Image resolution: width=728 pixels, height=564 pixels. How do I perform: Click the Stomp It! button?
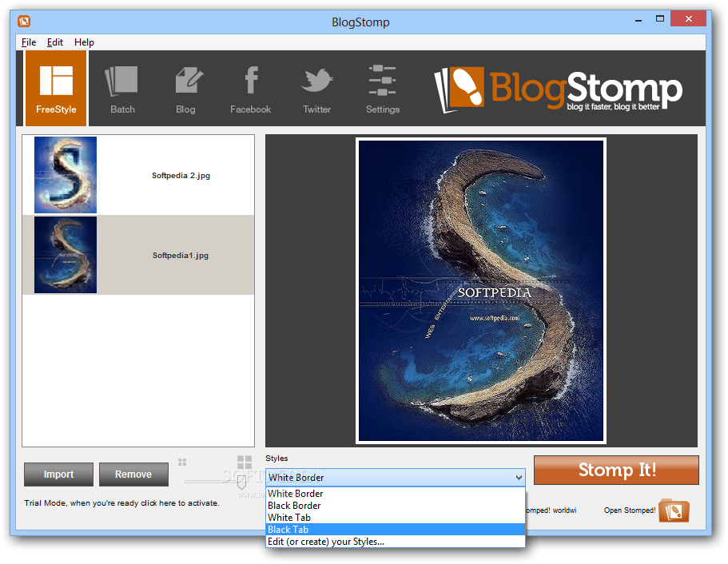pyautogui.click(x=617, y=470)
